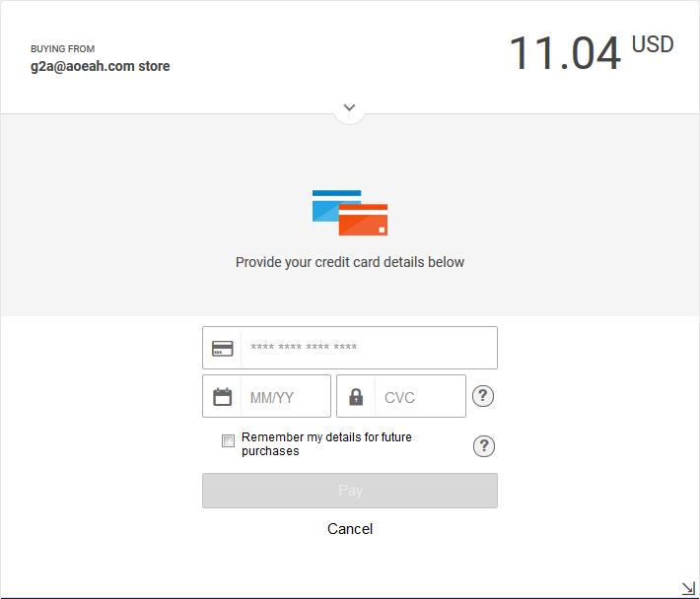Viewport: 700px width, 599px height.
Task: Click the resize arrow icon at window corner
Action: [688, 588]
